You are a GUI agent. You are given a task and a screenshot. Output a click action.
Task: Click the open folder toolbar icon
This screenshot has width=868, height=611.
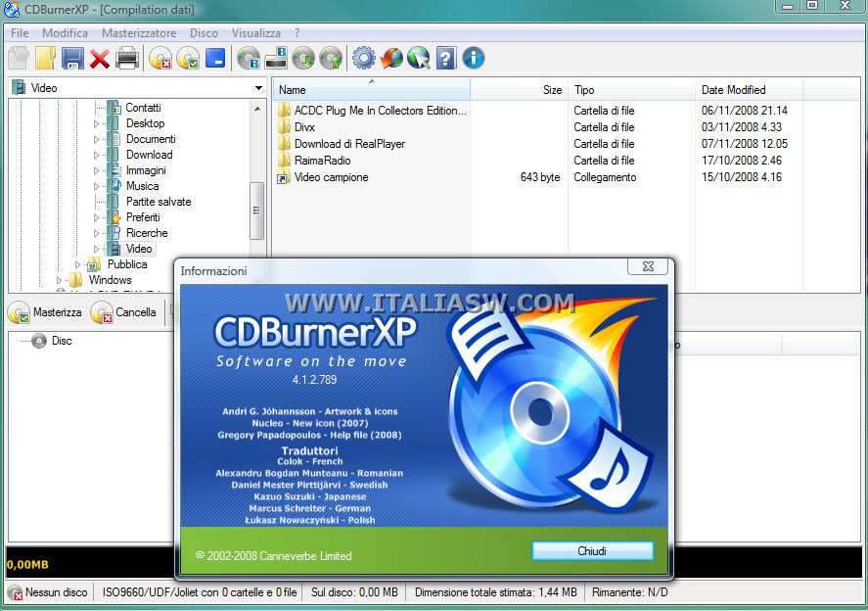pyautogui.click(x=45, y=58)
